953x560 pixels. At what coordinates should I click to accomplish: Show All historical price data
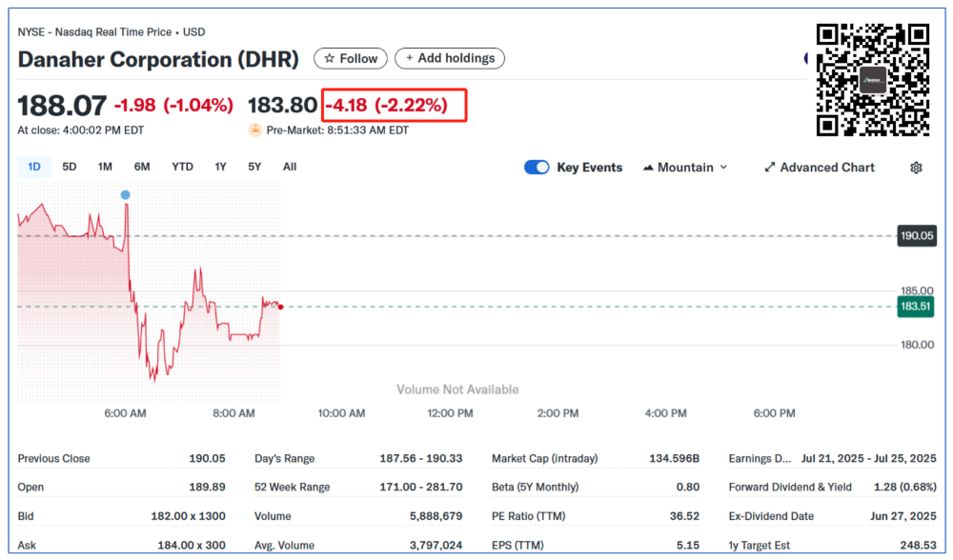tap(290, 167)
